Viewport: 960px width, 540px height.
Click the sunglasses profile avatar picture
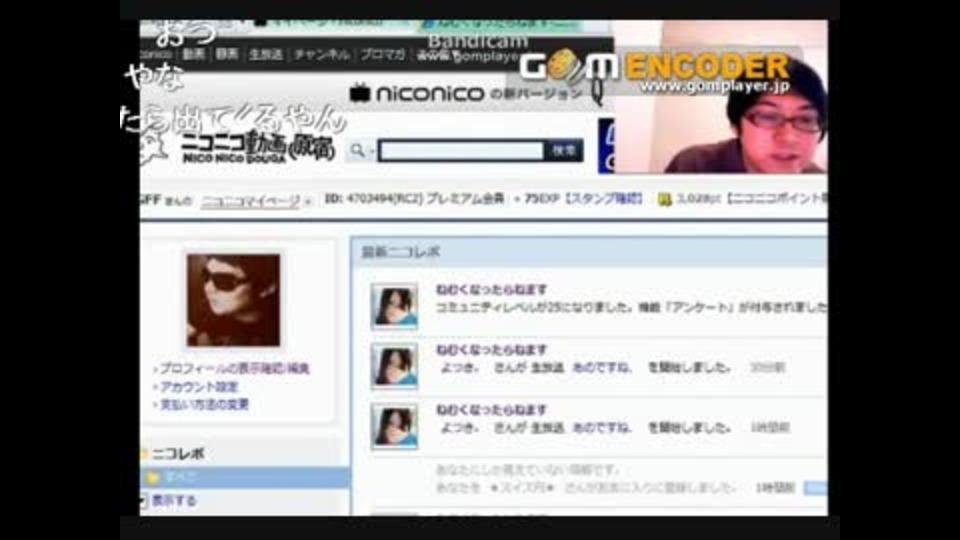pos(233,300)
